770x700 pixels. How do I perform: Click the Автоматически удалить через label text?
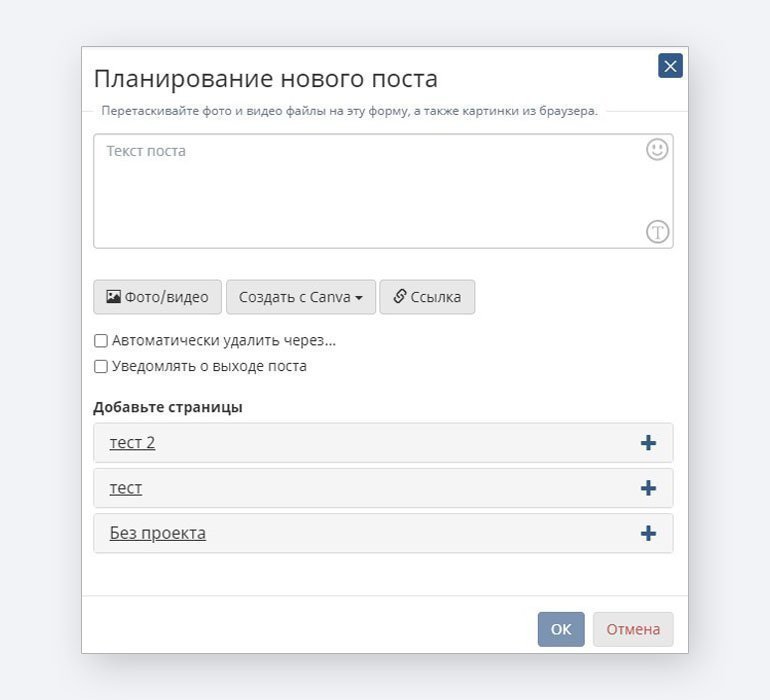coord(224,341)
